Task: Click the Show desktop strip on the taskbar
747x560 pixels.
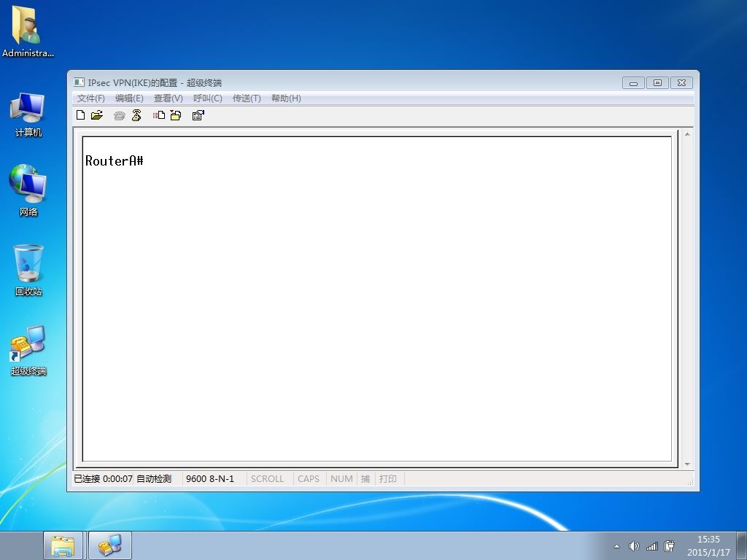Action: point(742,545)
